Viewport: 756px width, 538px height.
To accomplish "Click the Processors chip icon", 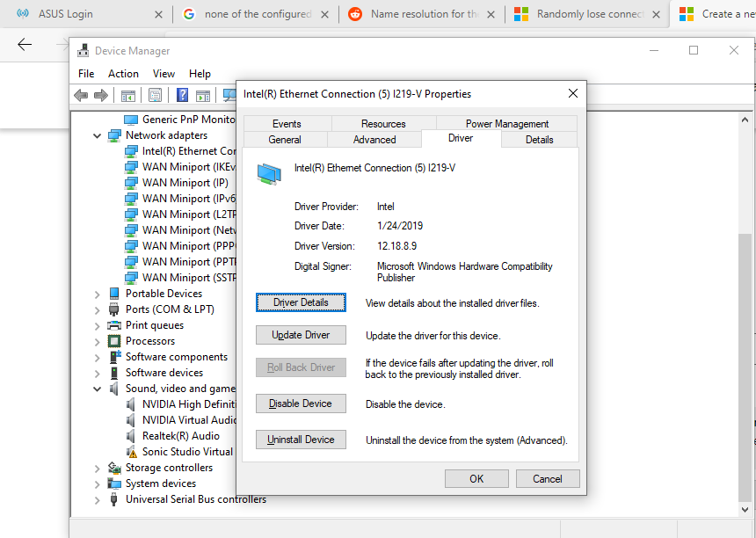I will (114, 341).
